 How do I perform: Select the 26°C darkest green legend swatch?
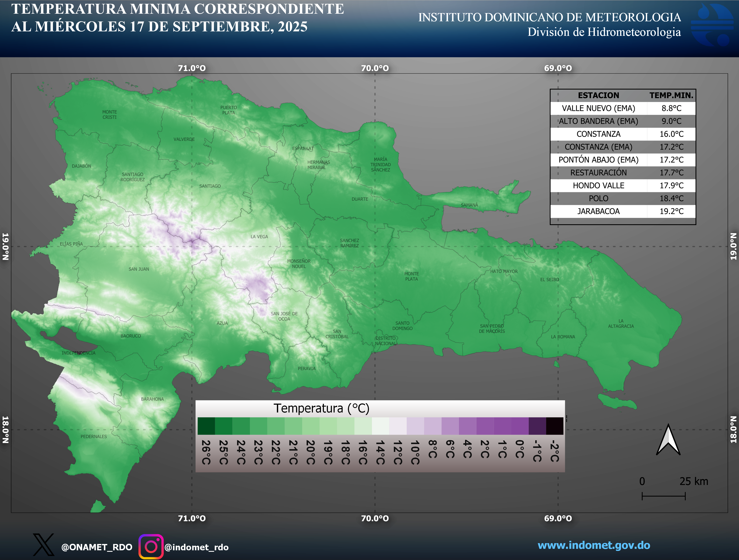[x=206, y=426]
